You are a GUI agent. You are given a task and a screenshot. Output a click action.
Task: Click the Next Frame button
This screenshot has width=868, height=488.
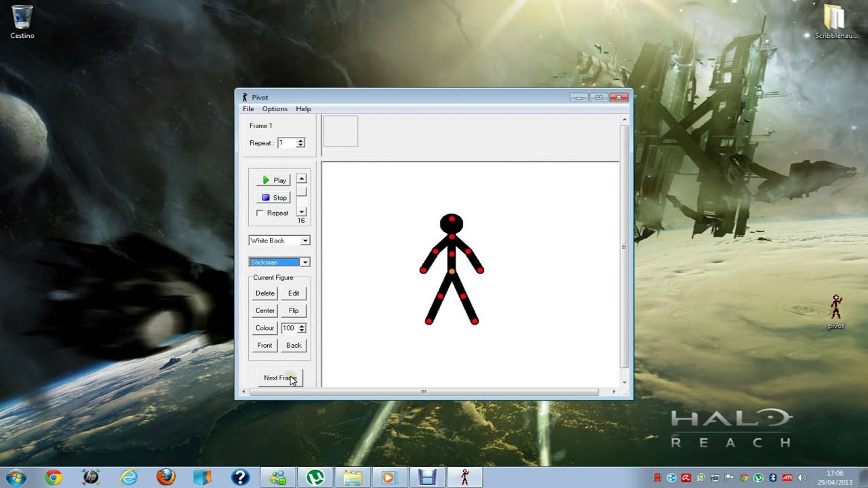[x=280, y=378]
